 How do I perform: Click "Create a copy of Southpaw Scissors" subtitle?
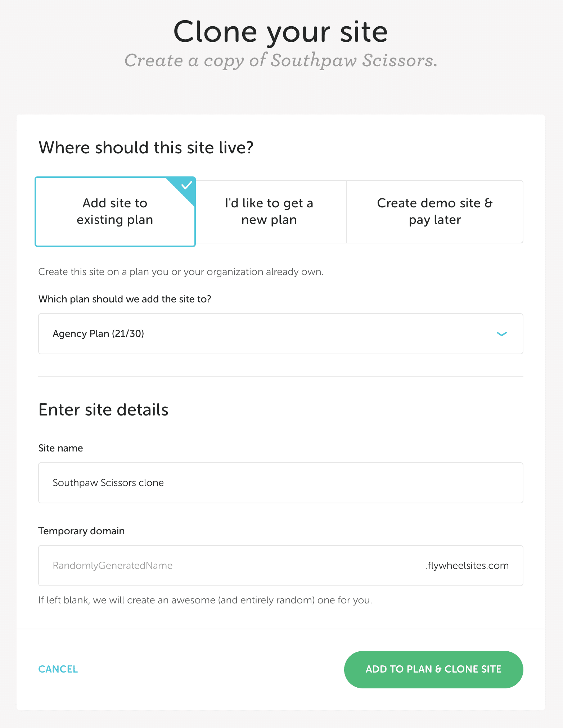[x=280, y=60]
